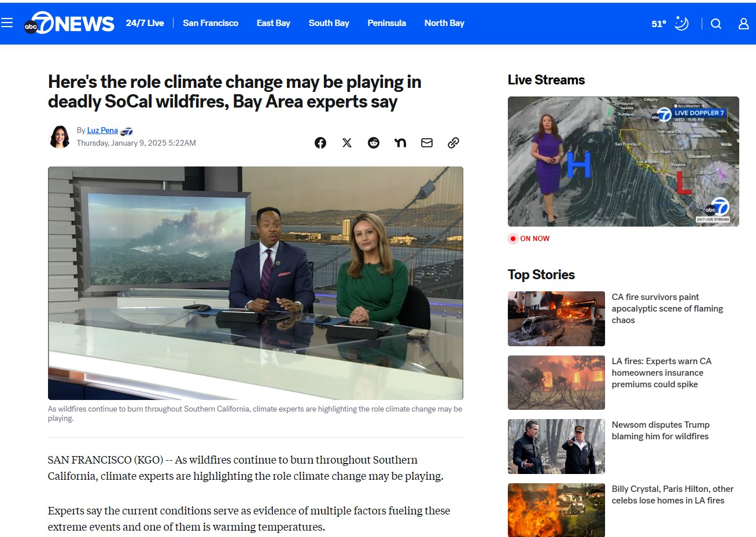Viewport: 756px width, 537px height.
Task: Open the user account profile icon
Action: click(743, 24)
